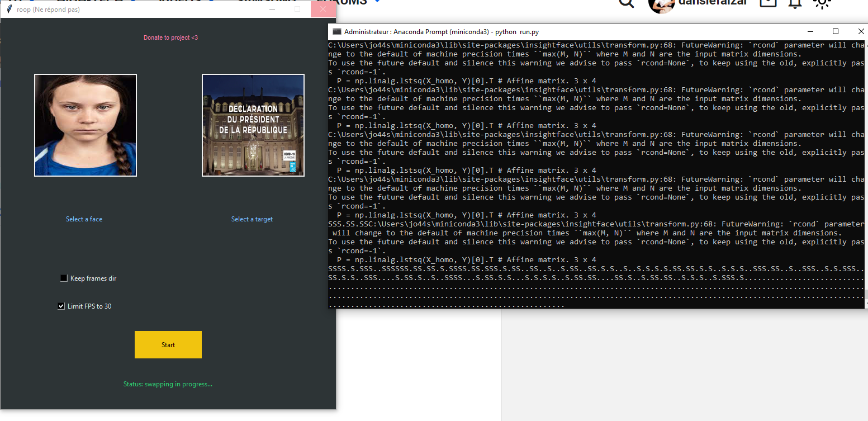Minimize the Anaconda Prompt window

809,31
